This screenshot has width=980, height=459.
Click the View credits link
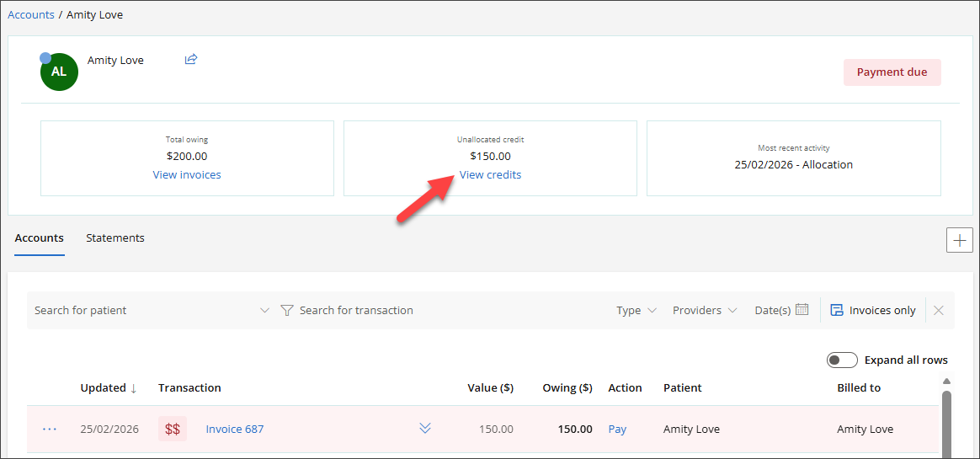click(490, 175)
